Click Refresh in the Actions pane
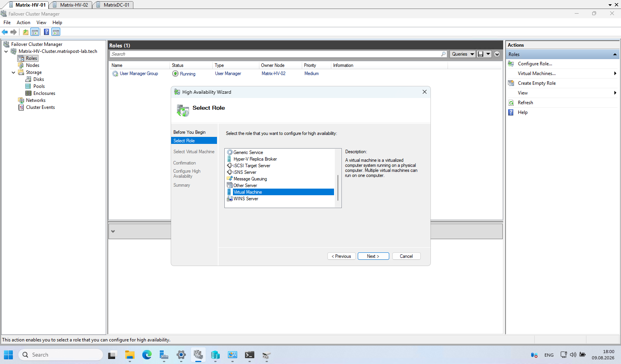The image size is (621, 364). click(x=525, y=103)
